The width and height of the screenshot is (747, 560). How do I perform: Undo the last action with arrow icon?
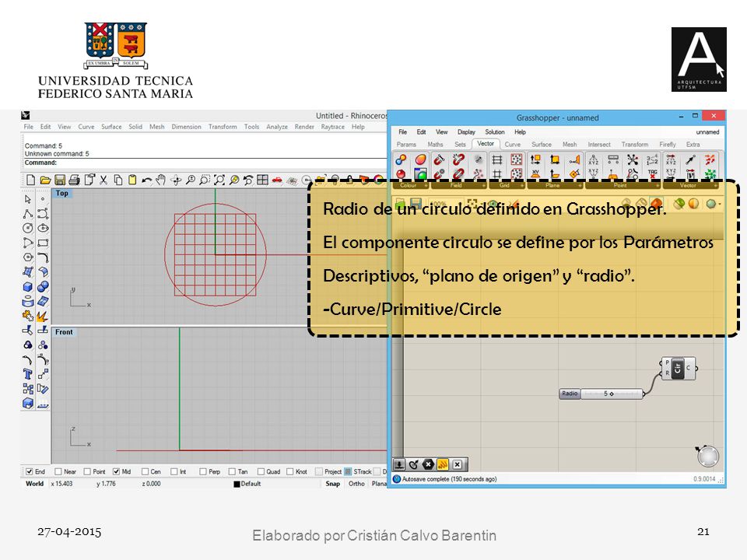click(x=147, y=180)
